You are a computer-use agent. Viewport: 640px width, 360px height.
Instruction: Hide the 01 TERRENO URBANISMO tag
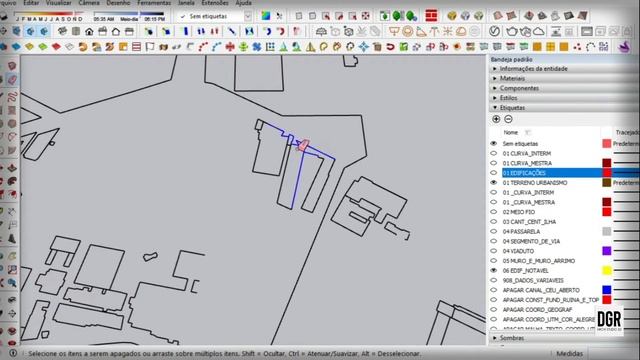coord(494,183)
